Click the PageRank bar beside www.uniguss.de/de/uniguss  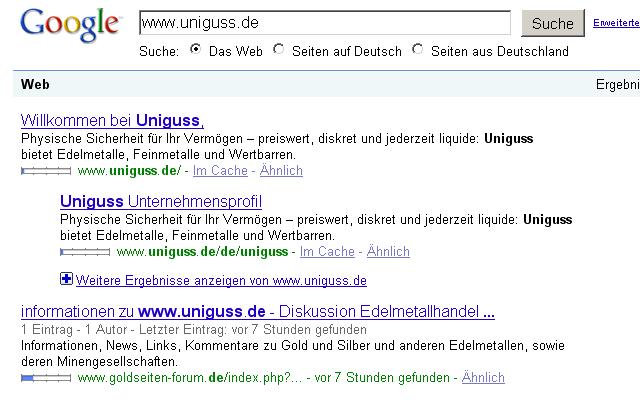click(x=85, y=252)
